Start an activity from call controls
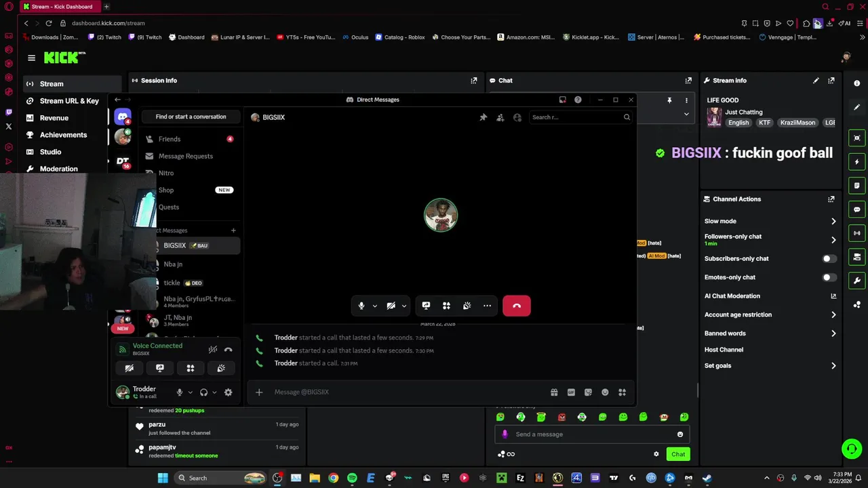The image size is (868, 488). pos(446,306)
